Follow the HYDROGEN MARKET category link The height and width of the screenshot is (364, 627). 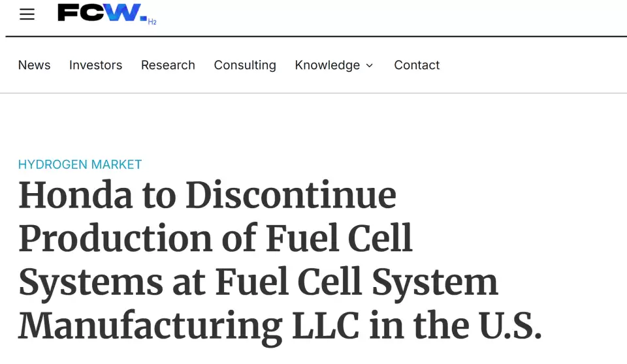80,164
